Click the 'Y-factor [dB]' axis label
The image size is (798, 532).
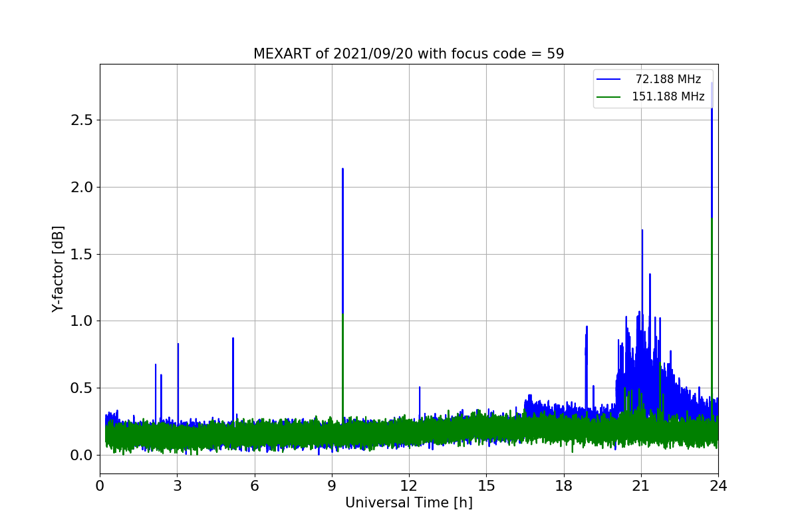[59, 269]
